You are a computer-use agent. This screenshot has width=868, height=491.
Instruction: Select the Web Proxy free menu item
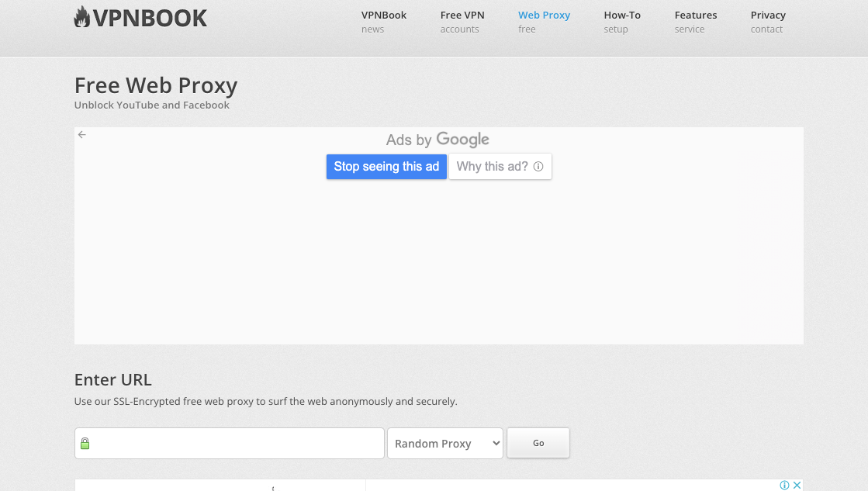pyautogui.click(x=545, y=22)
